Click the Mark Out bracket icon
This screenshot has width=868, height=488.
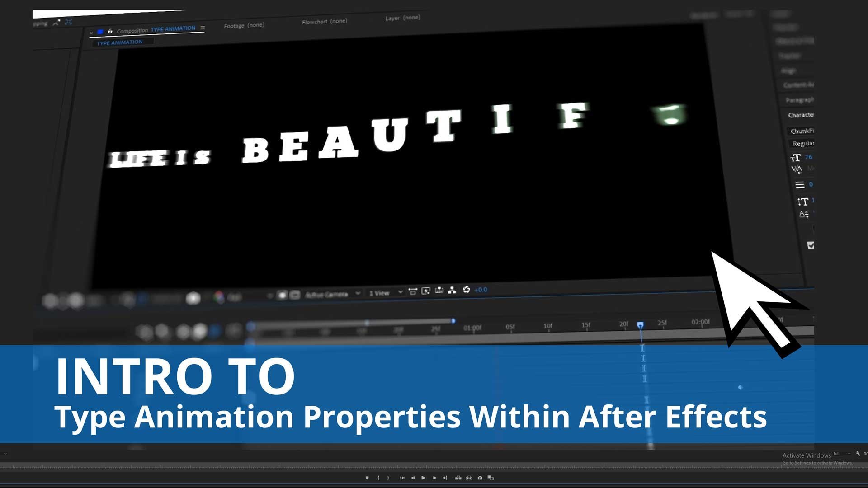(x=388, y=478)
